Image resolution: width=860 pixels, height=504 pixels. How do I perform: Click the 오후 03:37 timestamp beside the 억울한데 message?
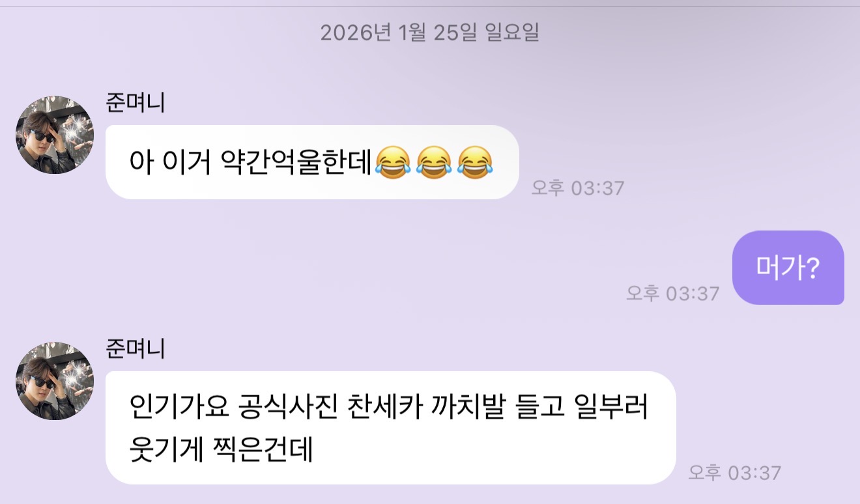578,188
